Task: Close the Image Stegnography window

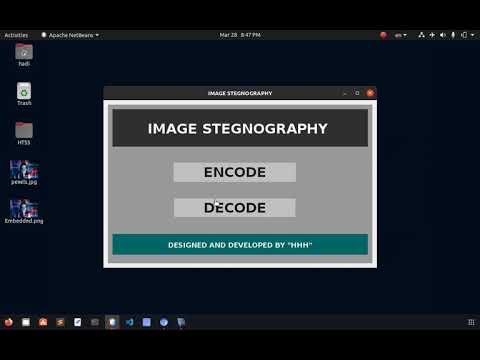Action: [x=370, y=93]
